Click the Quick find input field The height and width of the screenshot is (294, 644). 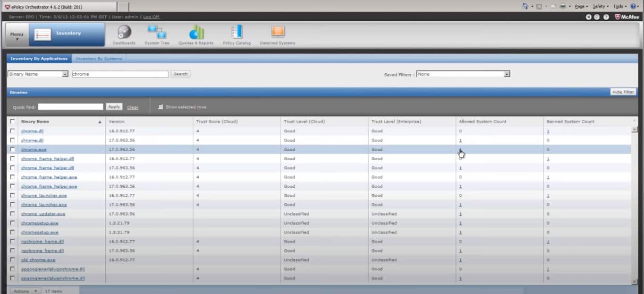pos(71,107)
